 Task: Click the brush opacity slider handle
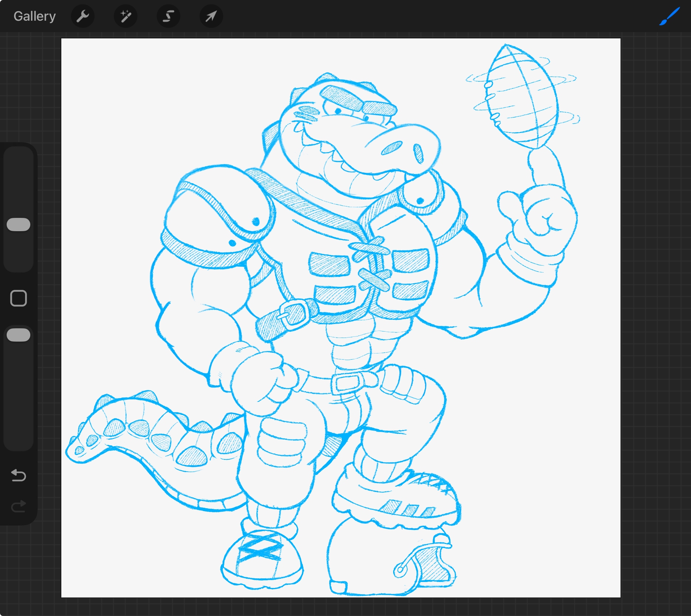point(18,335)
